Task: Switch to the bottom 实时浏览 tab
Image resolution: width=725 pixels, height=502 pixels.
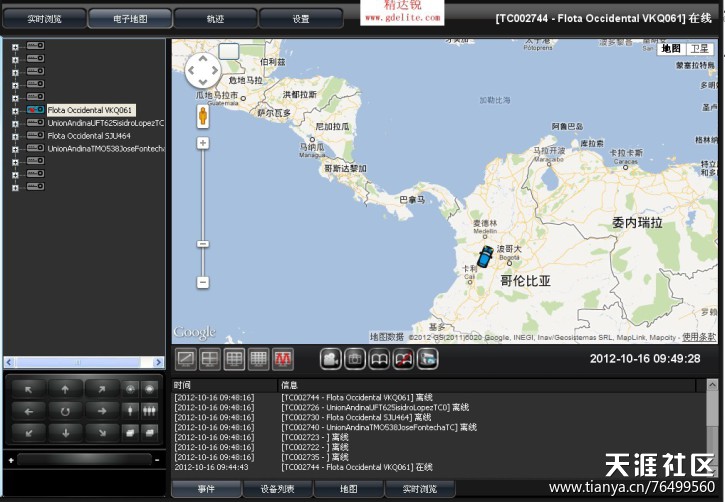Action: pos(420,489)
